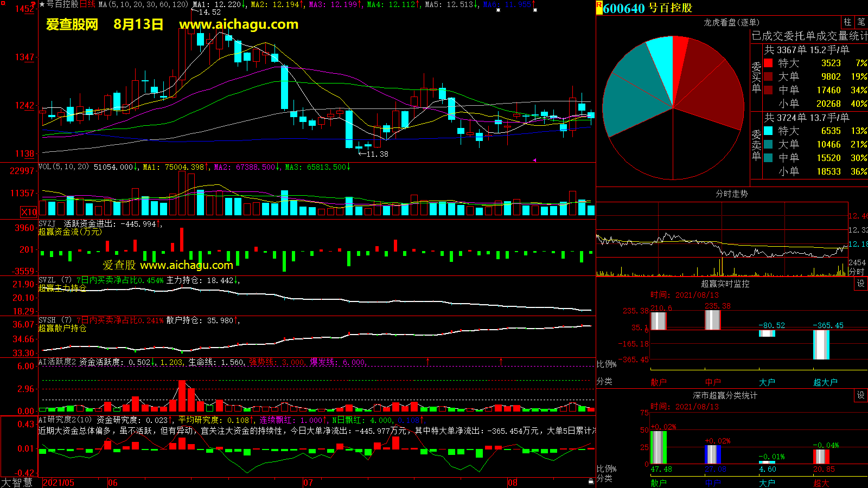The image size is (868, 488).
Task: Click the 龙虎看盘(逐单) panel title
Action: pos(731,22)
